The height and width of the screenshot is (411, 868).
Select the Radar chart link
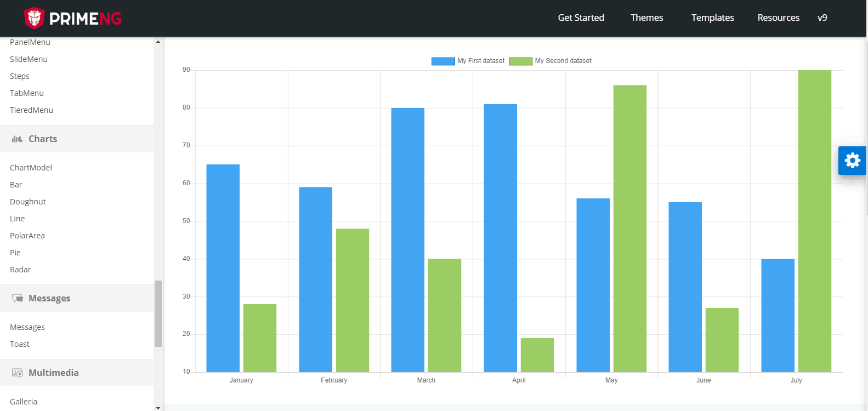click(x=20, y=270)
